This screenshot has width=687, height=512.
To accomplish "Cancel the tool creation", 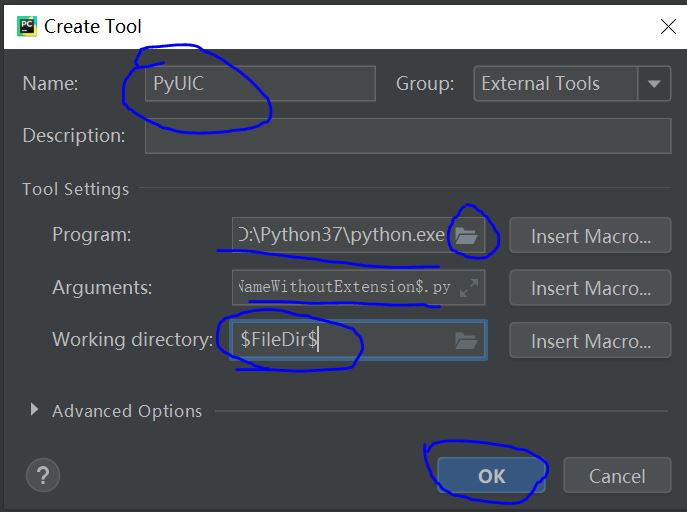I will coord(616,476).
